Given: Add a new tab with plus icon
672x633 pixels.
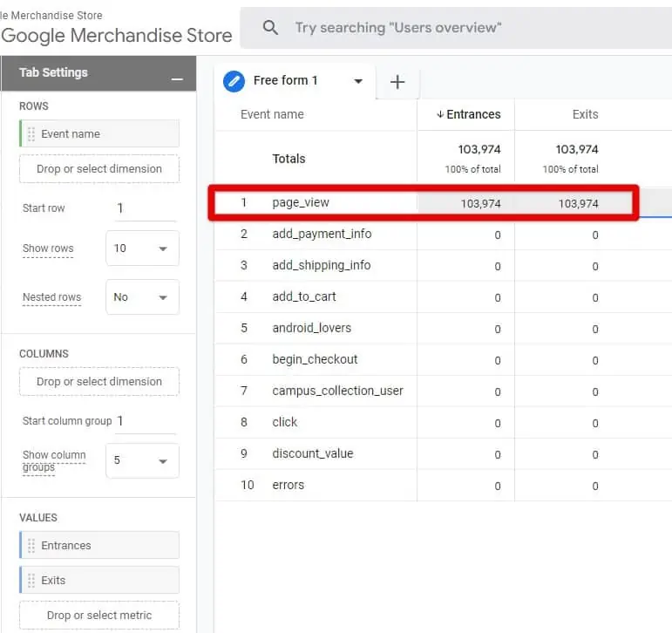Looking at the screenshot, I should [397, 82].
